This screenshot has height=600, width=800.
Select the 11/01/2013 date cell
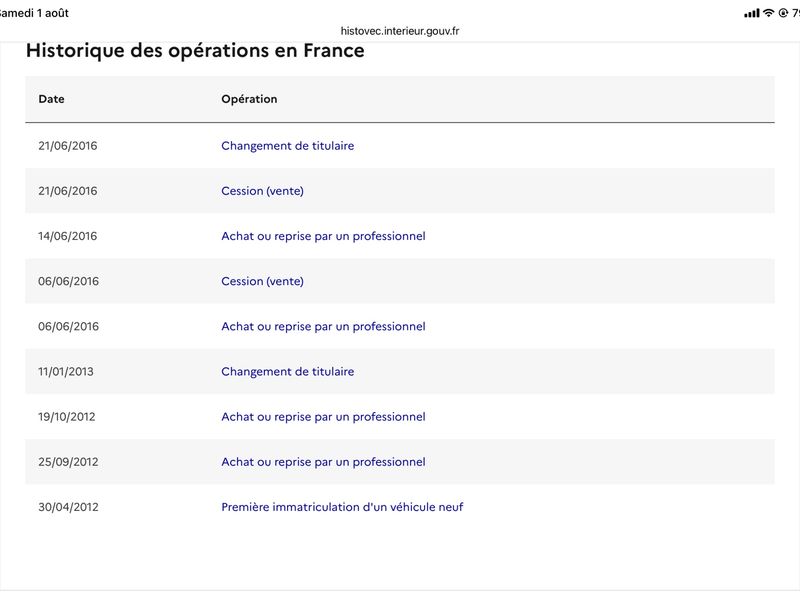(66, 371)
